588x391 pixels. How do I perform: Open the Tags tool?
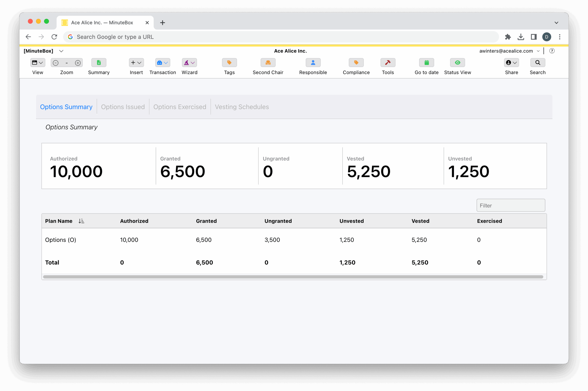coord(229,63)
